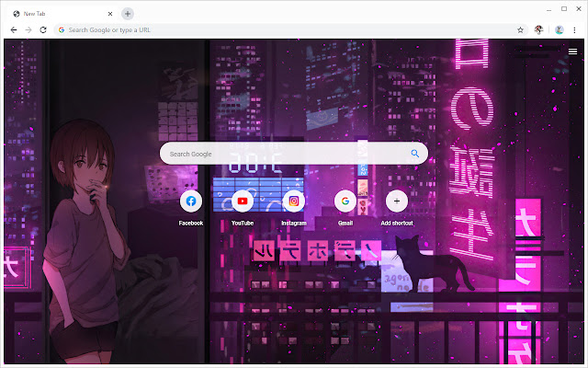Close the Chrome window
The width and height of the screenshot is (588, 368).
point(579,8)
